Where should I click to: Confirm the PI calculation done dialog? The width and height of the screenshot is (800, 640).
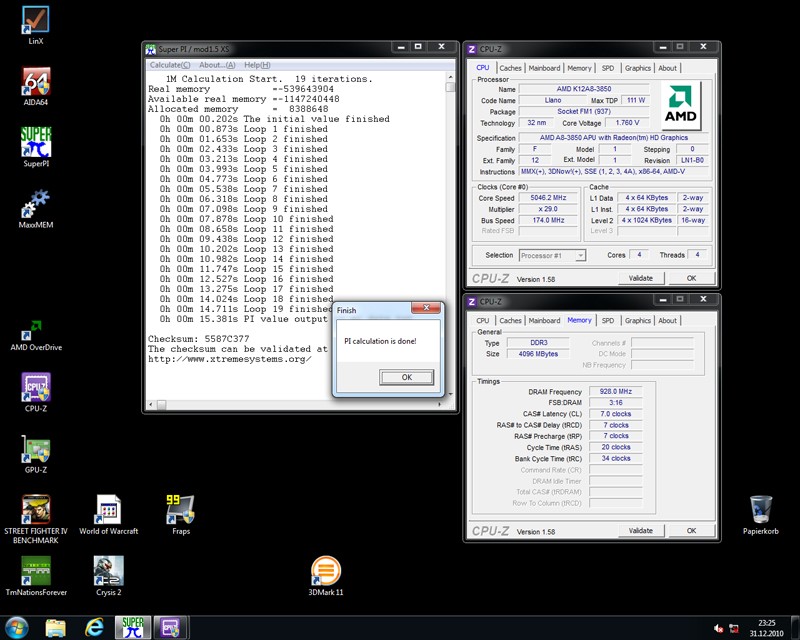(x=407, y=377)
